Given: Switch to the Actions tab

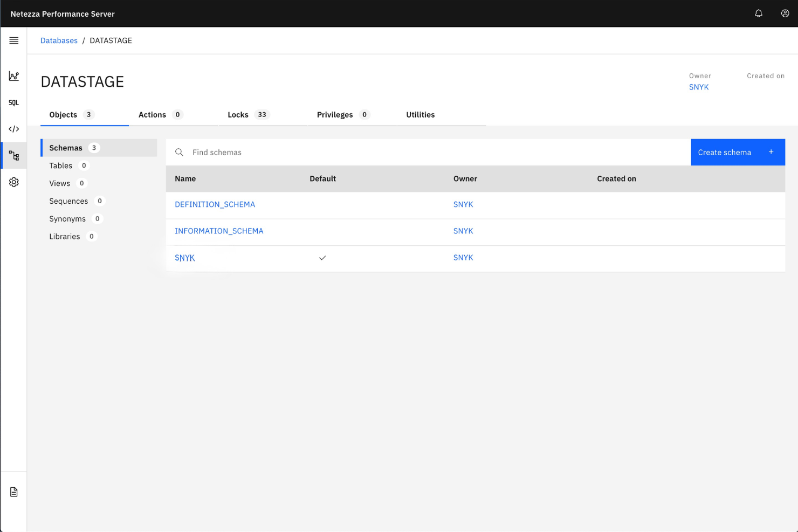Looking at the screenshot, I should coord(153,114).
